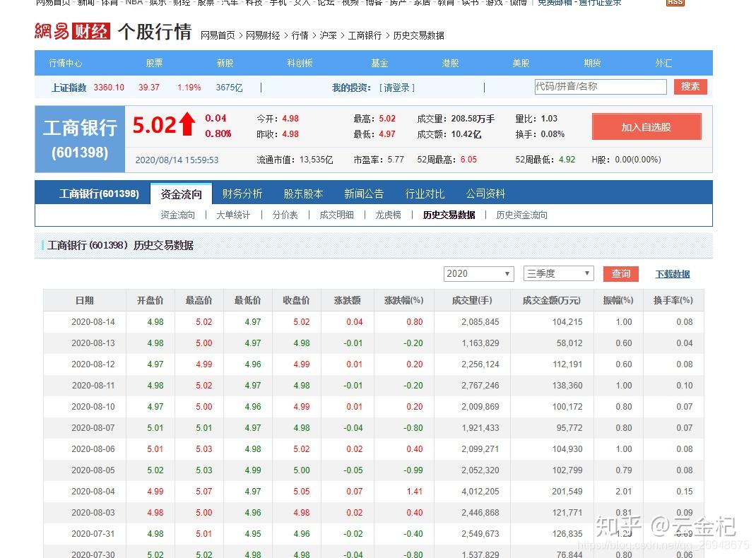The height and width of the screenshot is (558, 756).
Task: Click the 下载数据 download link
Action: tap(671, 273)
